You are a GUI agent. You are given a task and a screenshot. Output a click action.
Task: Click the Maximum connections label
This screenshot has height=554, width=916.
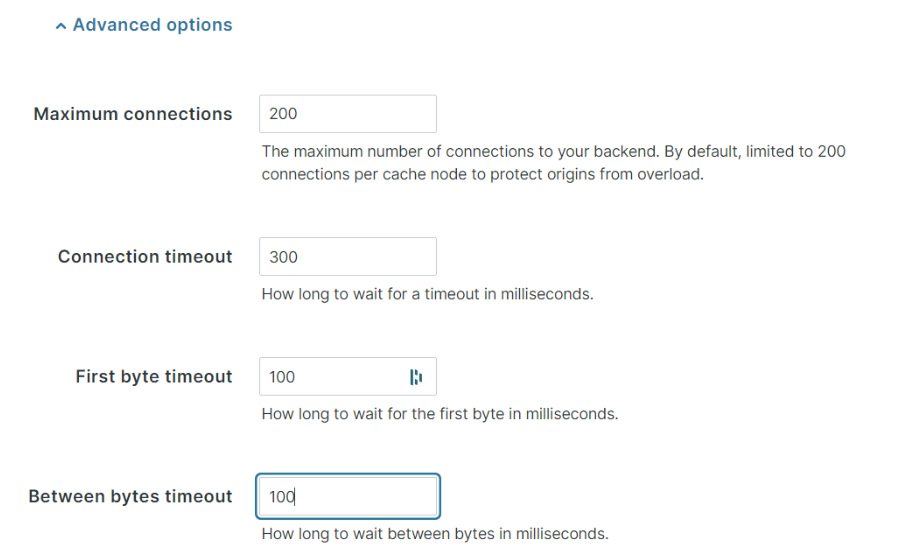pyautogui.click(x=133, y=114)
